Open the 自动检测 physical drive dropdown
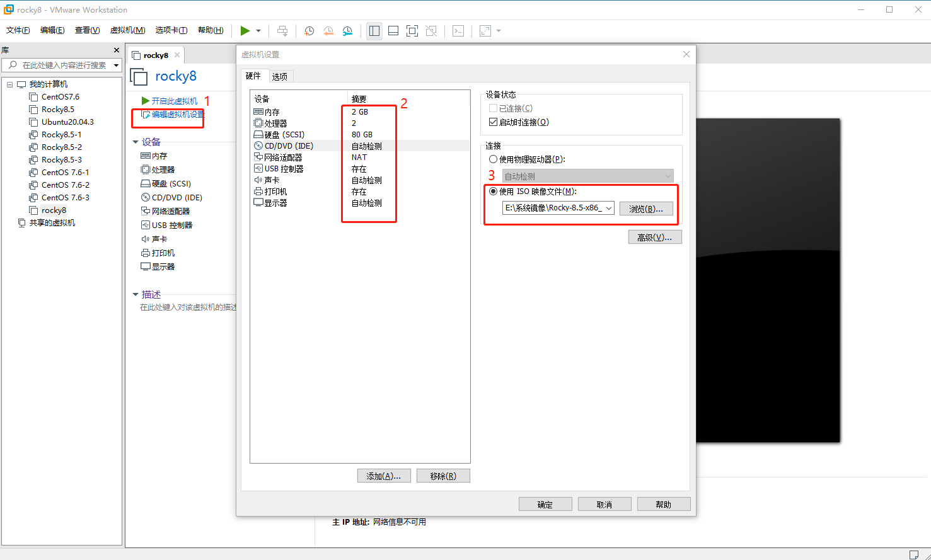Screen dimensions: 931x560 click(x=668, y=176)
